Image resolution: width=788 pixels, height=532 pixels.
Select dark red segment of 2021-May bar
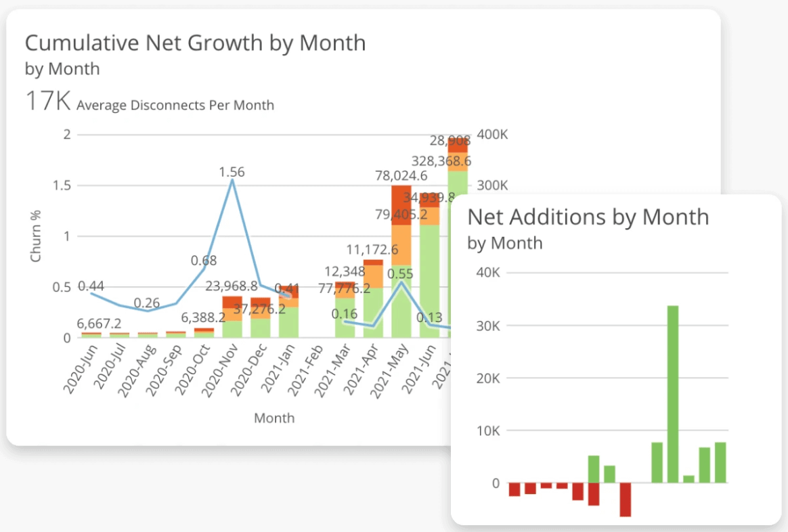tap(401, 204)
